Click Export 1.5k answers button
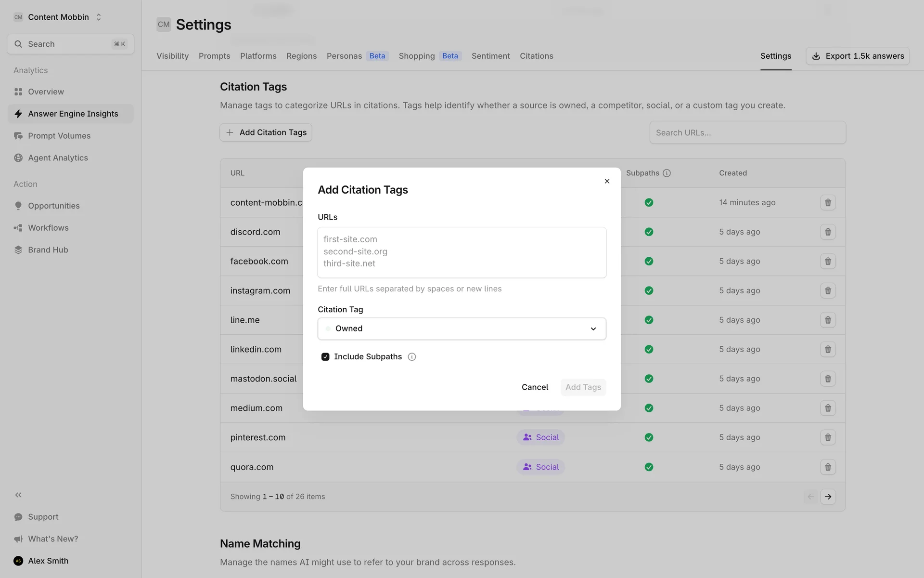The image size is (924, 578). point(858,56)
